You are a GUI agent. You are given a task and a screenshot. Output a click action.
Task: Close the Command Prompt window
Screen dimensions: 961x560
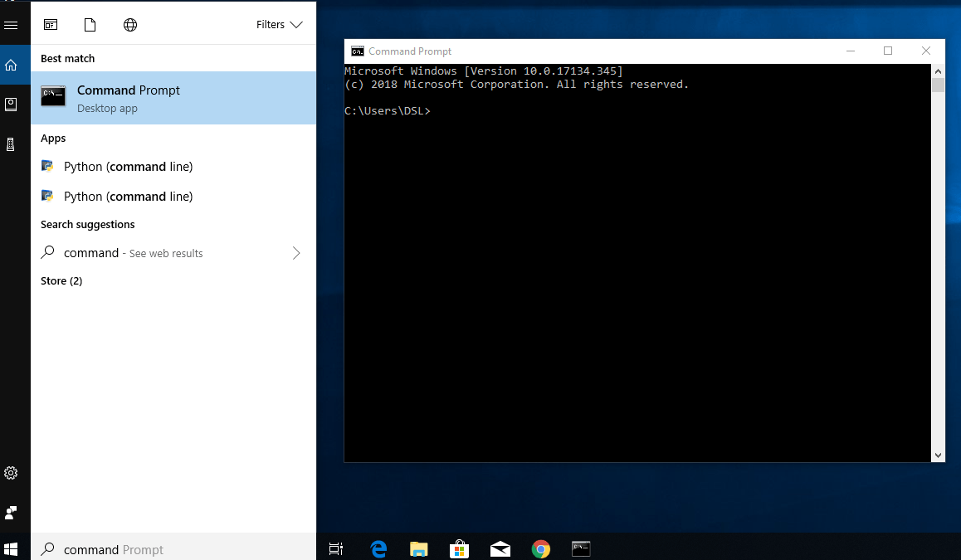[x=926, y=51]
